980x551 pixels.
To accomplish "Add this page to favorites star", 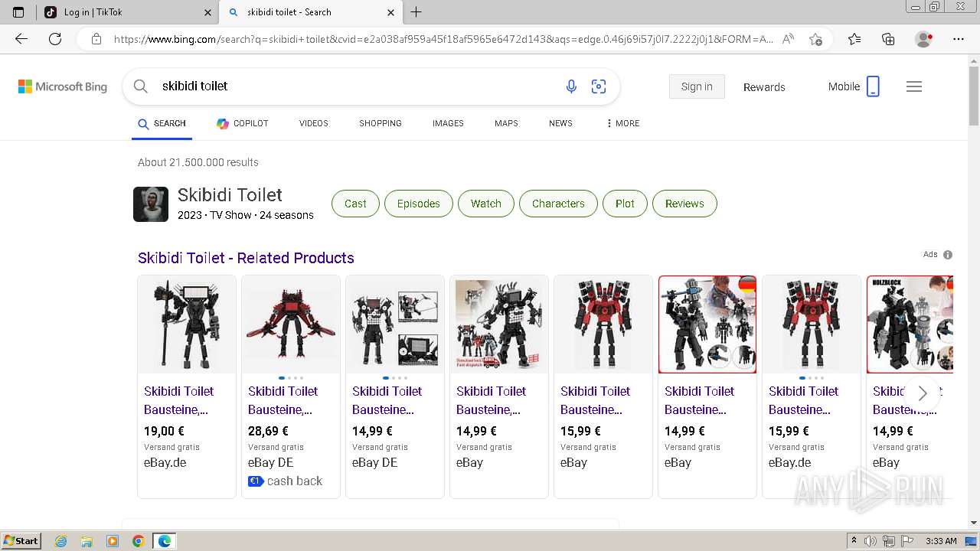I will (x=815, y=39).
